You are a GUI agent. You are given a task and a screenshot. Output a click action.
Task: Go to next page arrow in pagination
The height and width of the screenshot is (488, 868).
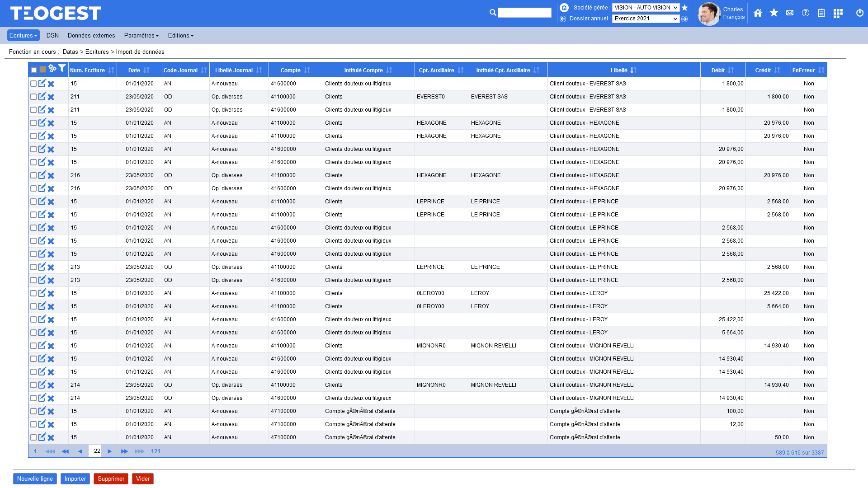coord(110,451)
